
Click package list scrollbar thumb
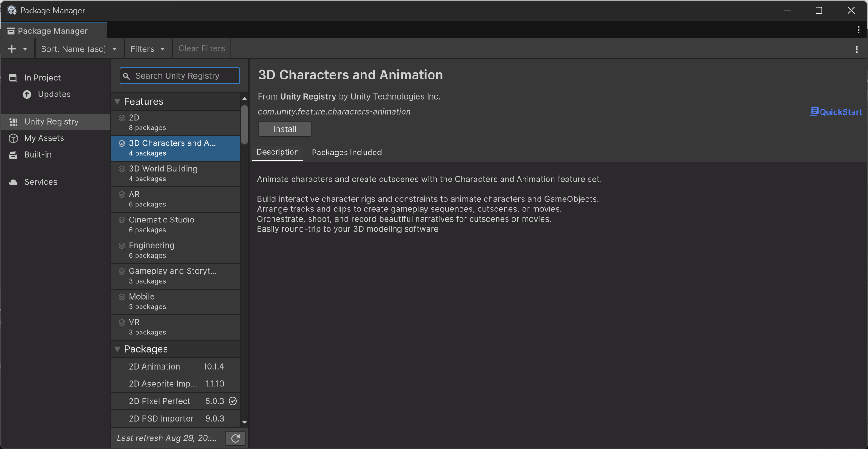tap(245, 124)
